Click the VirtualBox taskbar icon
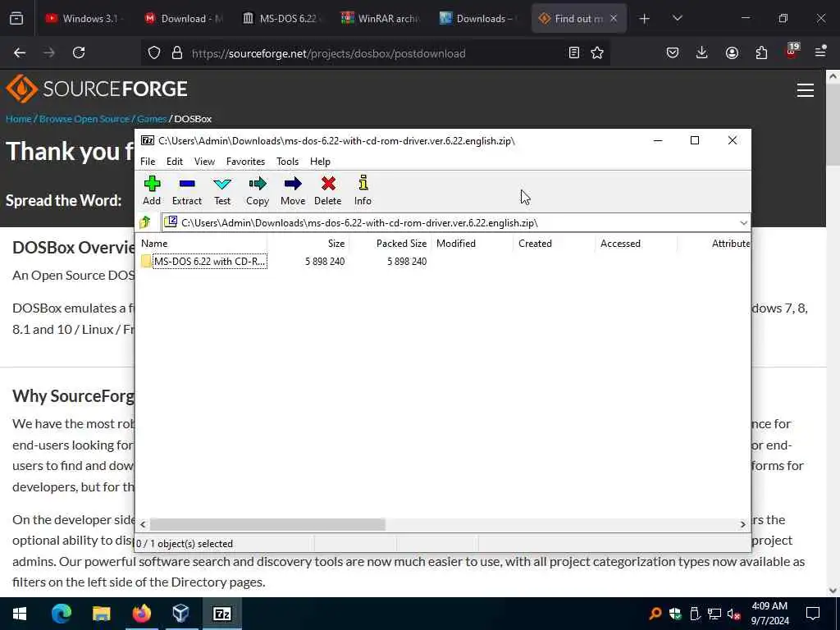840x630 pixels. click(181, 614)
